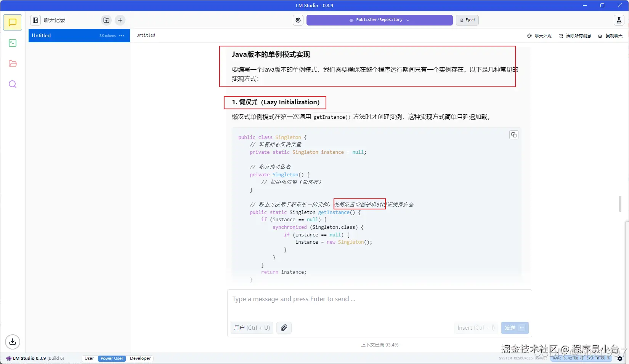629x364 pixels.
Task: Create a new chat with the plus icon
Action: click(x=120, y=20)
